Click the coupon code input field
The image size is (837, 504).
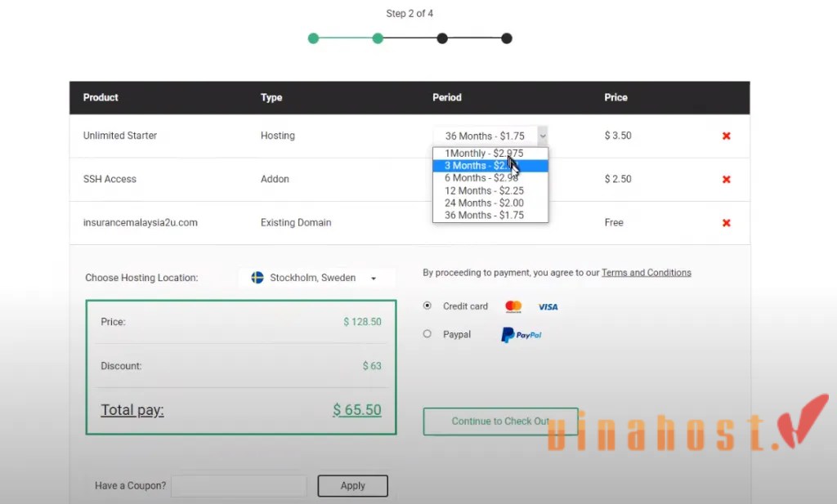click(239, 486)
